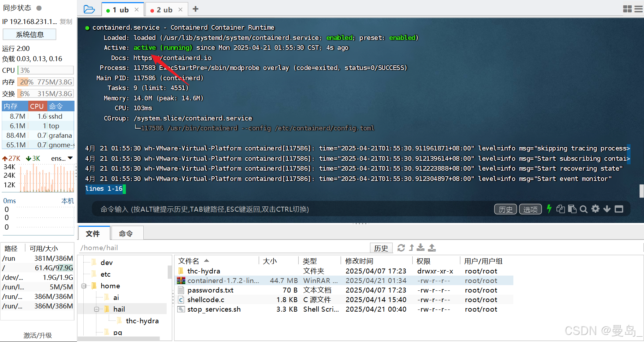Open file path 历史 history button
644x342 pixels.
[381, 248]
